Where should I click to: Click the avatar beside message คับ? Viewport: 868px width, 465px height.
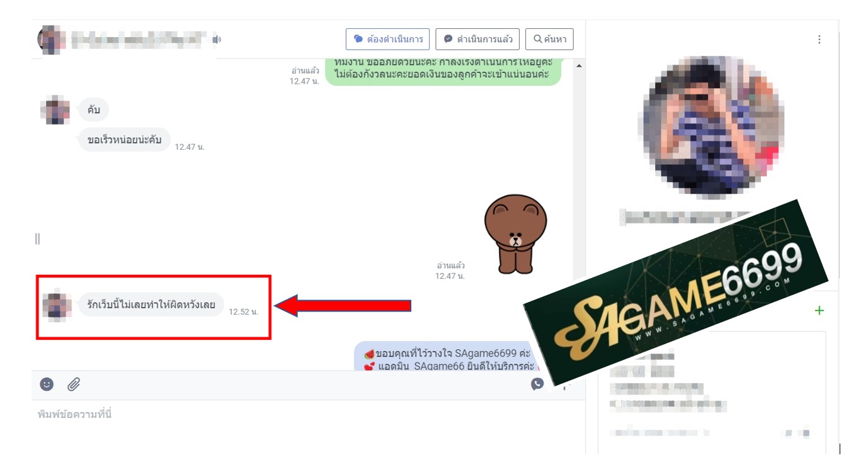point(55,109)
